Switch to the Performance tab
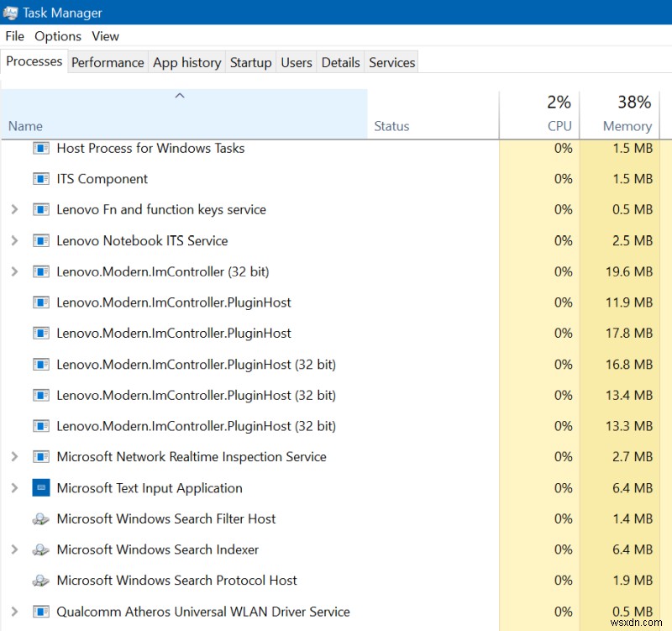 point(108,62)
